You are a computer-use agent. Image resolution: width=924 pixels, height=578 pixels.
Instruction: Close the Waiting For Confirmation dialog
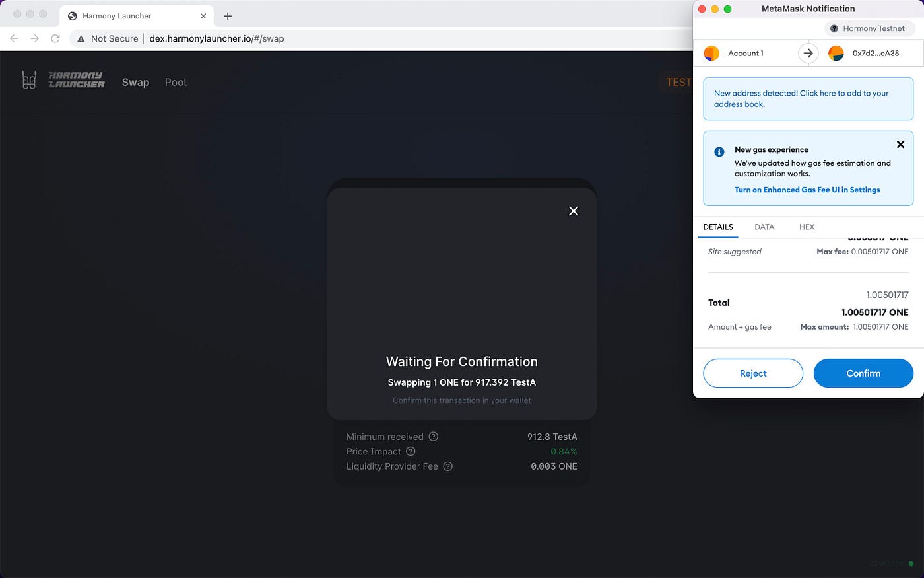click(574, 211)
